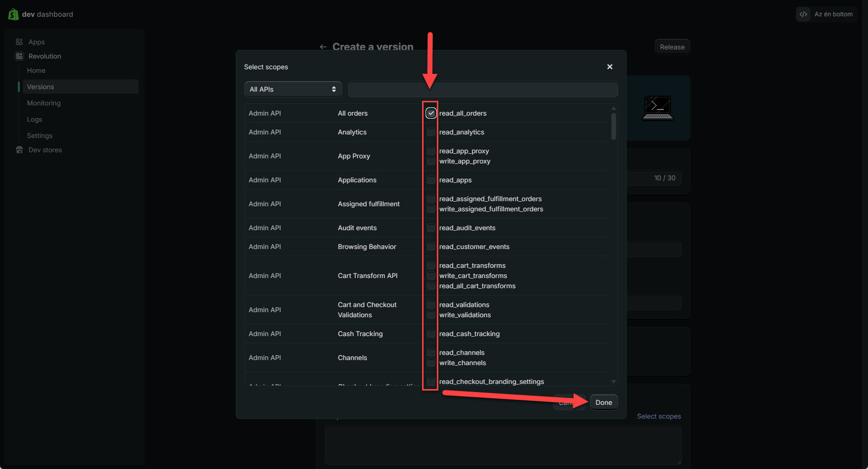Open Versions in the sidebar menu
The height and width of the screenshot is (469, 868).
pos(41,87)
